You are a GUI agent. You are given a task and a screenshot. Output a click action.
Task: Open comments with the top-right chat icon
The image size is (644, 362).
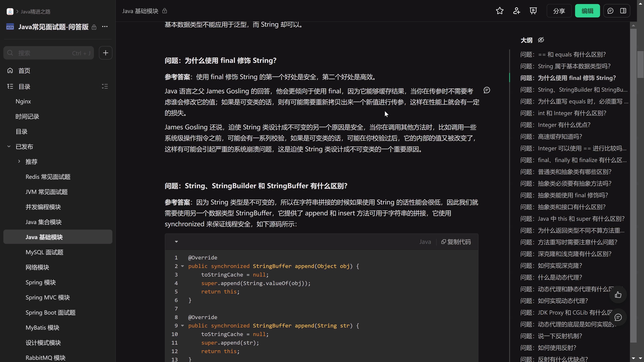point(611,11)
